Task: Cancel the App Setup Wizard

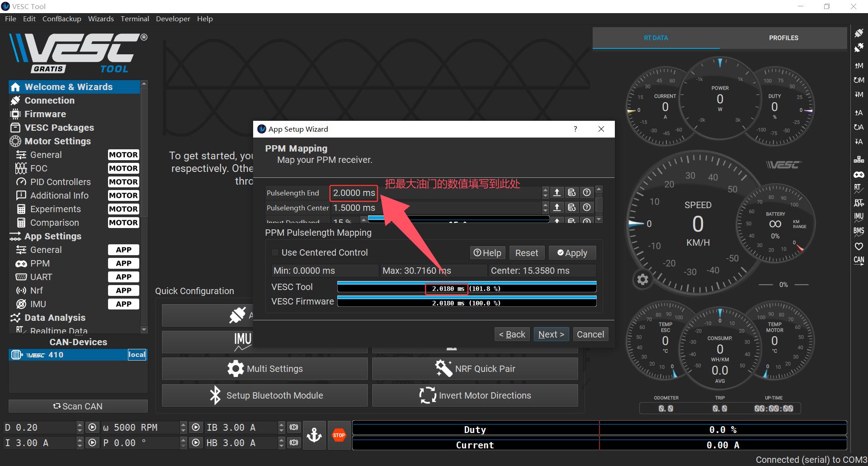Action: [x=590, y=334]
